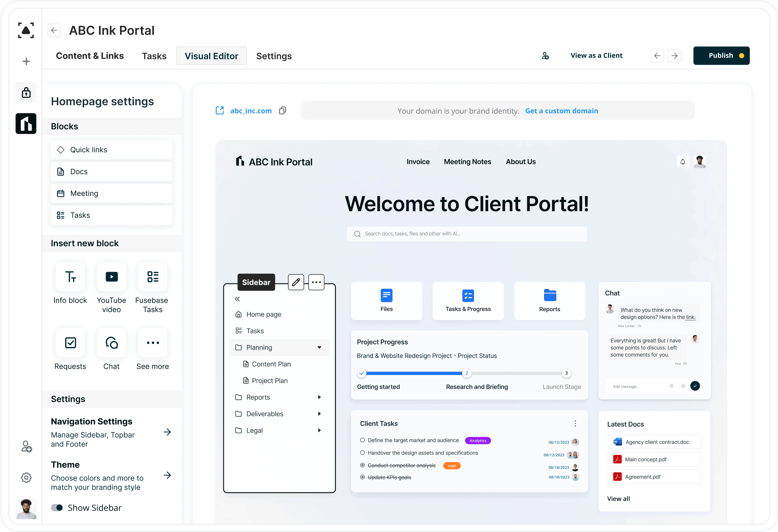Click the undo arrow next to Publish
This screenshot has width=778, height=532.
click(x=657, y=56)
